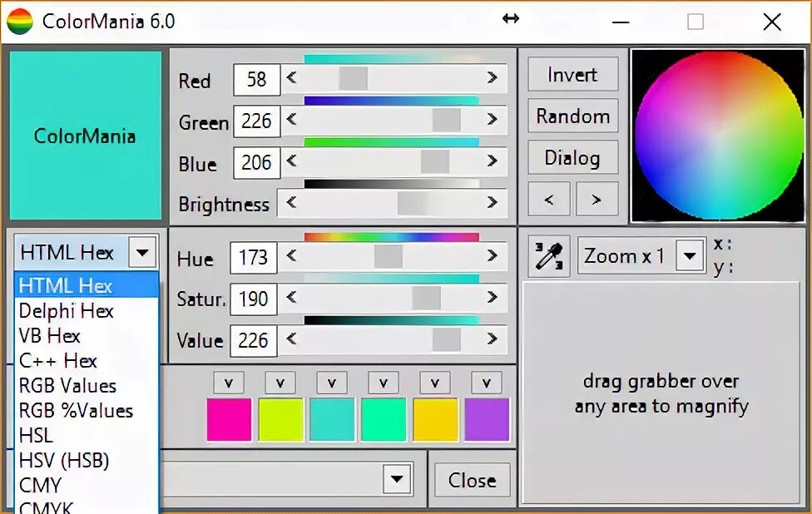812x514 pixels.
Task: Select Delphi Hex format
Action: click(x=87, y=310)
